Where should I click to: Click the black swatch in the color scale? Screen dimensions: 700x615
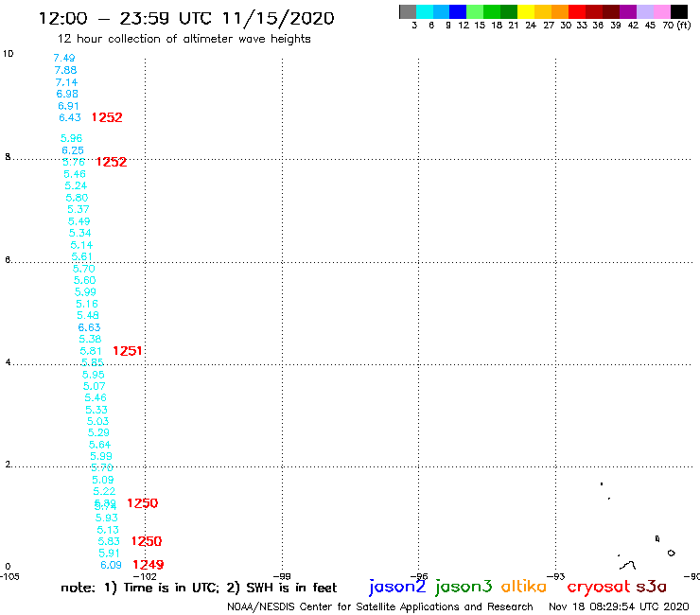point(679,11)
